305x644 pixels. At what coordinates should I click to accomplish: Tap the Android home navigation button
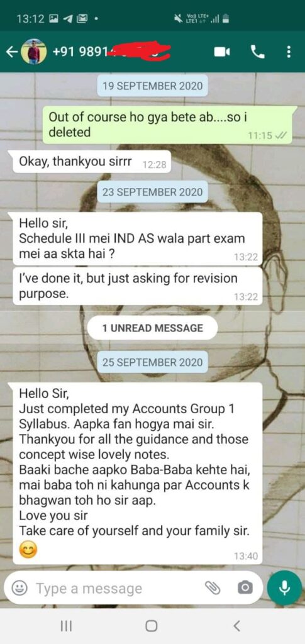click(151, 626)
